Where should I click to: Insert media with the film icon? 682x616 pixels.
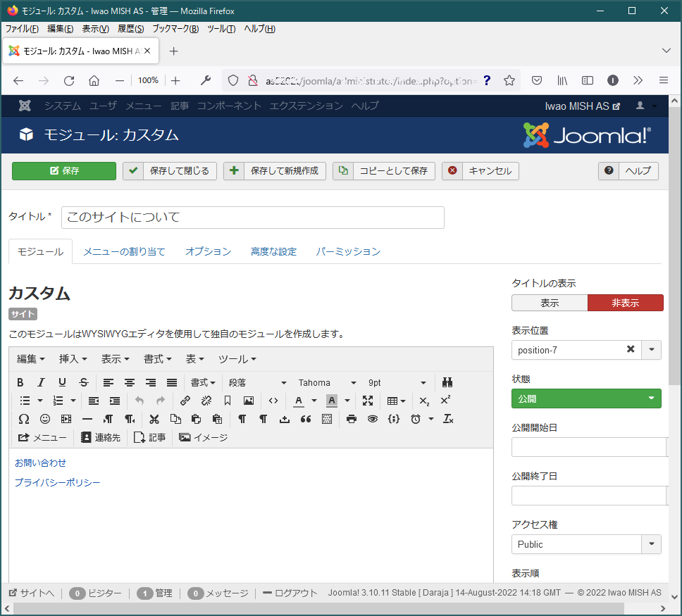click(x=66, y=419)
